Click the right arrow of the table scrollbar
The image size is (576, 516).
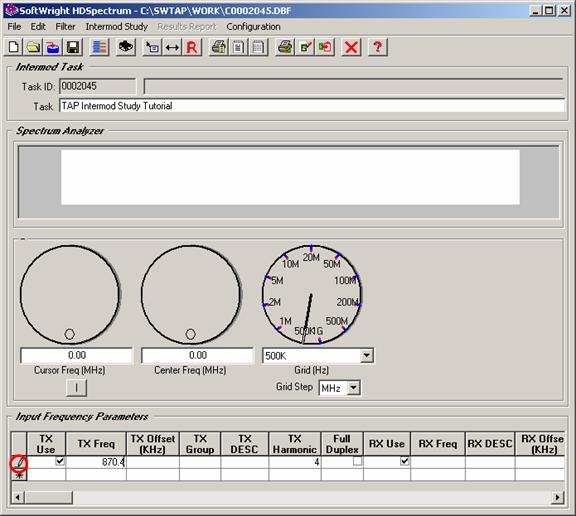point(558,498)
